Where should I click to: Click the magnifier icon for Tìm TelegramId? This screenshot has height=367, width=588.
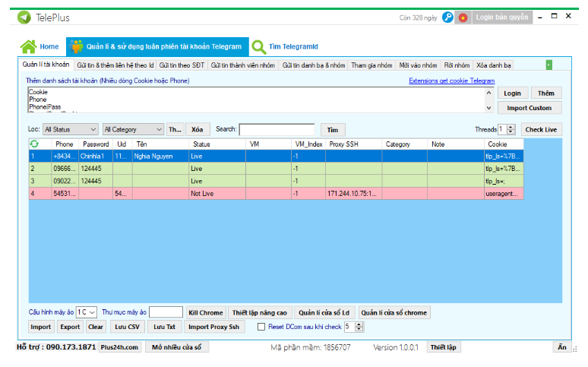click(259, 47)
